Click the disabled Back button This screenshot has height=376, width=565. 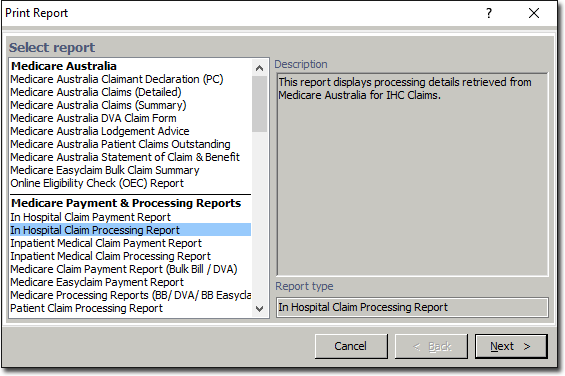[x=431, y=346]
